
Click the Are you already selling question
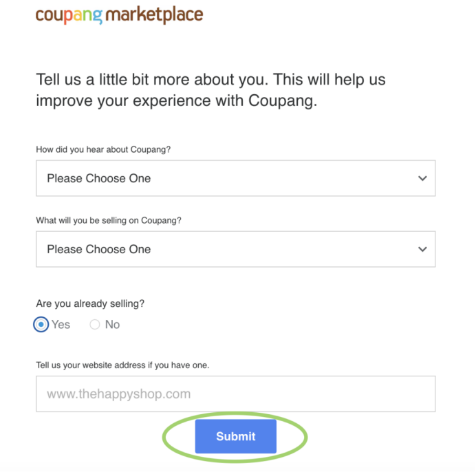pyautogui.click(x=90, y=303)
